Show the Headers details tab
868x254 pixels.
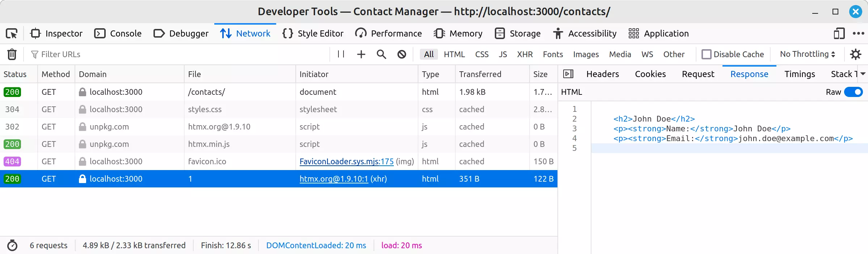[x=603, y=74]
